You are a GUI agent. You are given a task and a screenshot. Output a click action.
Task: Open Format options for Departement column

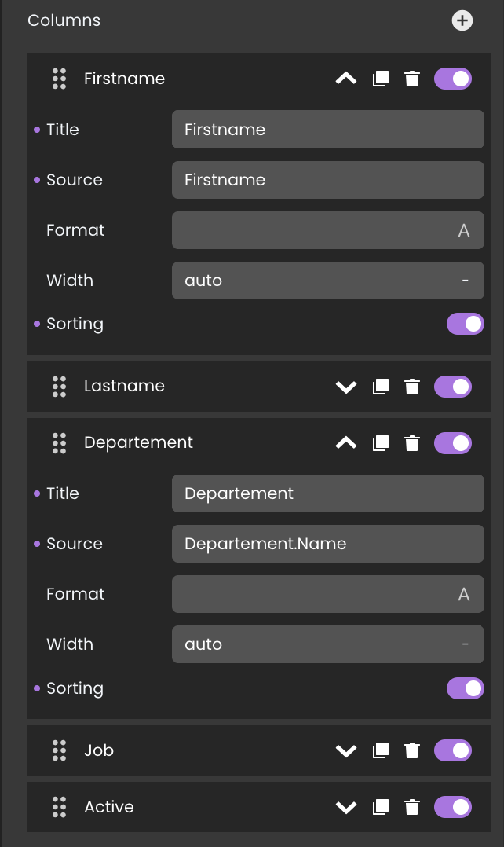coord(327,594)
